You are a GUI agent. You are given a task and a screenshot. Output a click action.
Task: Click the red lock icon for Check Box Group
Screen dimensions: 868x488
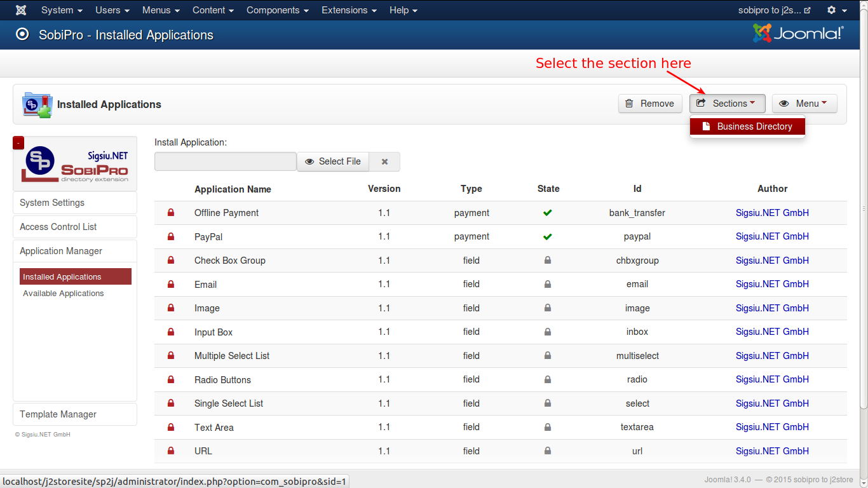170,261
